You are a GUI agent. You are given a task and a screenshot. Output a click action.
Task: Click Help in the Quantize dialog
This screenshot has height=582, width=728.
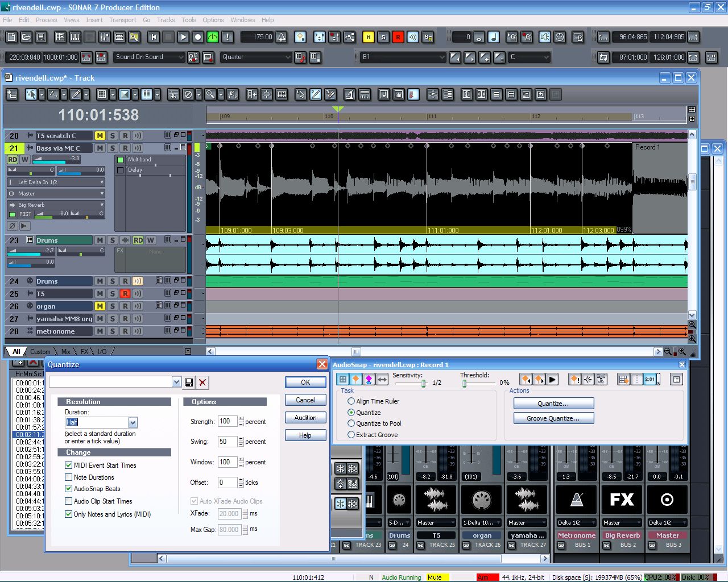click(x=305, y=435)
